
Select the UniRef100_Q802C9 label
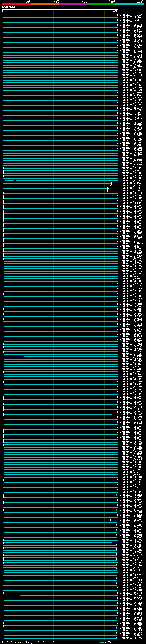[131, 316]
